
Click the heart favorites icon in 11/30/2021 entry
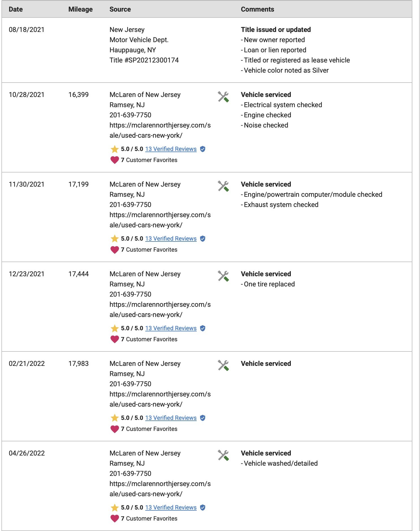tap(114, 250)
